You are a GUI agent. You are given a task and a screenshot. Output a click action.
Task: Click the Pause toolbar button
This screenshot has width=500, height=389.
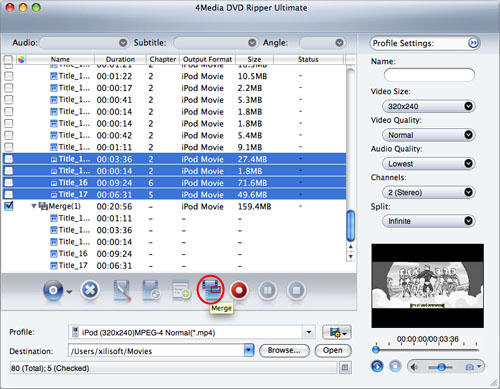(x=267, y=290)
